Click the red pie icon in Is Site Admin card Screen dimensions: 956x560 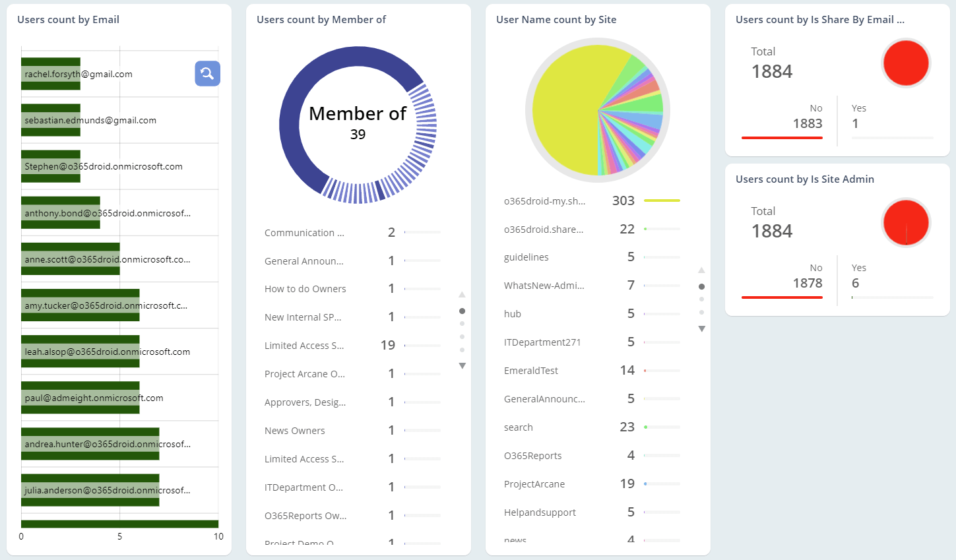pyautogui.click(x=905, y=223)
